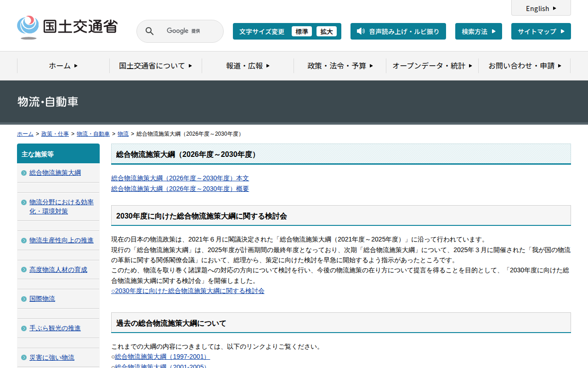Click the MLIT logo in the header
The image size is (588, 368).
68,27
